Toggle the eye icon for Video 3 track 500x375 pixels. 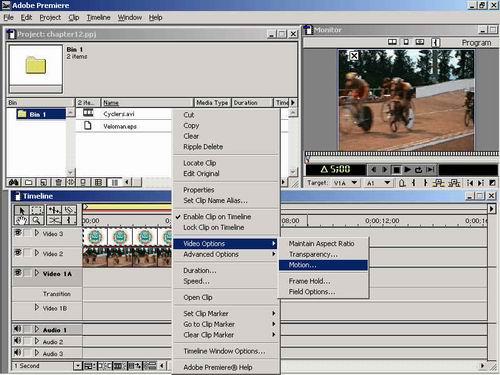pyautogui.click(x=18, y=233)
